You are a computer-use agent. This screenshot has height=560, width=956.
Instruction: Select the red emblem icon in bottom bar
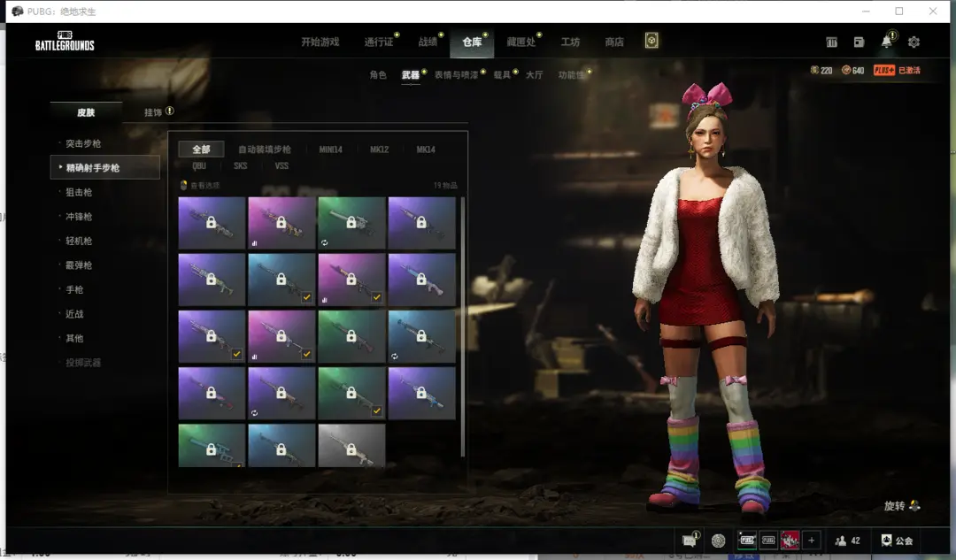click(790, 541)
